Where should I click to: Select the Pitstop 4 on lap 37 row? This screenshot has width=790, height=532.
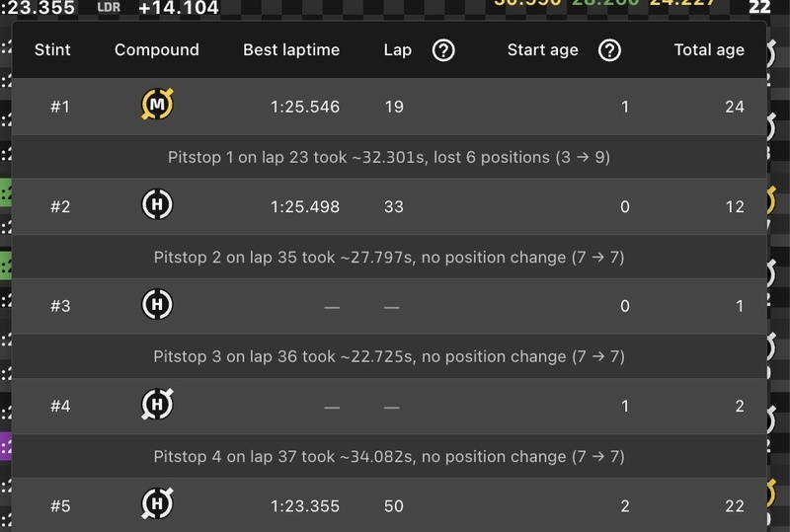(x=389, y=456)
